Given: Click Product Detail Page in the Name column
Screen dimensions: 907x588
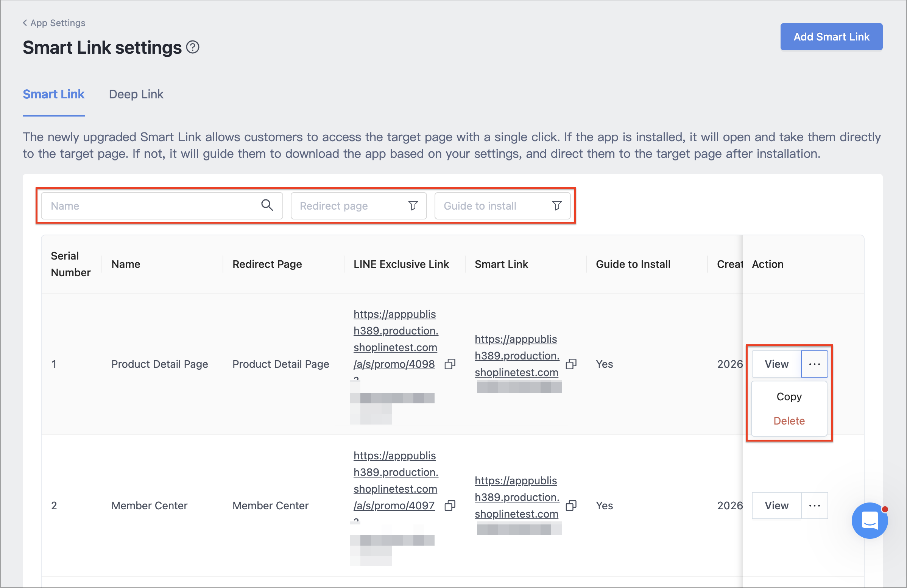Looking at the screenshot, I should [159, 364].
